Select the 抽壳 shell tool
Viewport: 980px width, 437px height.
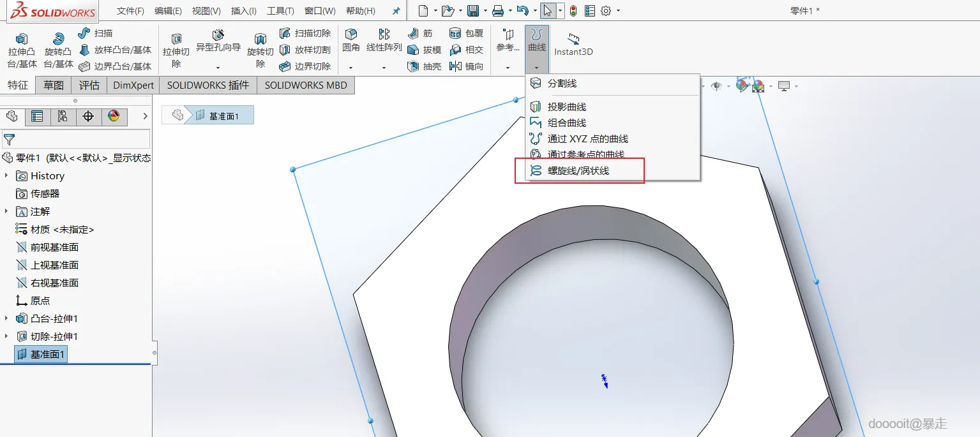coord(425,66)
